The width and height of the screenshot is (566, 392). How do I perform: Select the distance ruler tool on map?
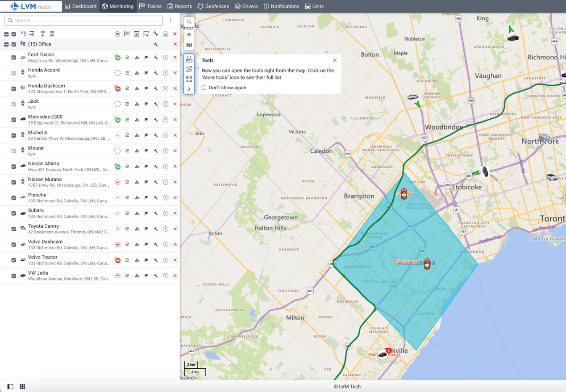(x=189, y=59)
